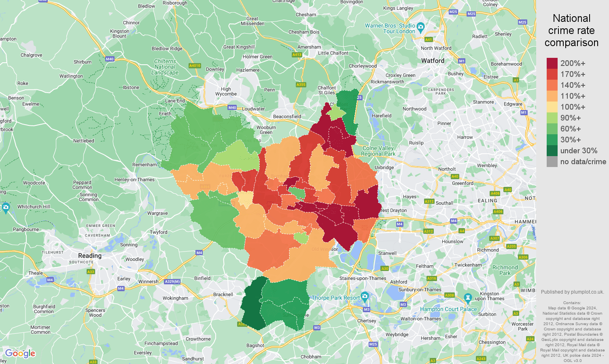Viewport: 609px width, 364px height.
Task: Click the 200%+ dark red legend swatch
Action: (552, 63)
